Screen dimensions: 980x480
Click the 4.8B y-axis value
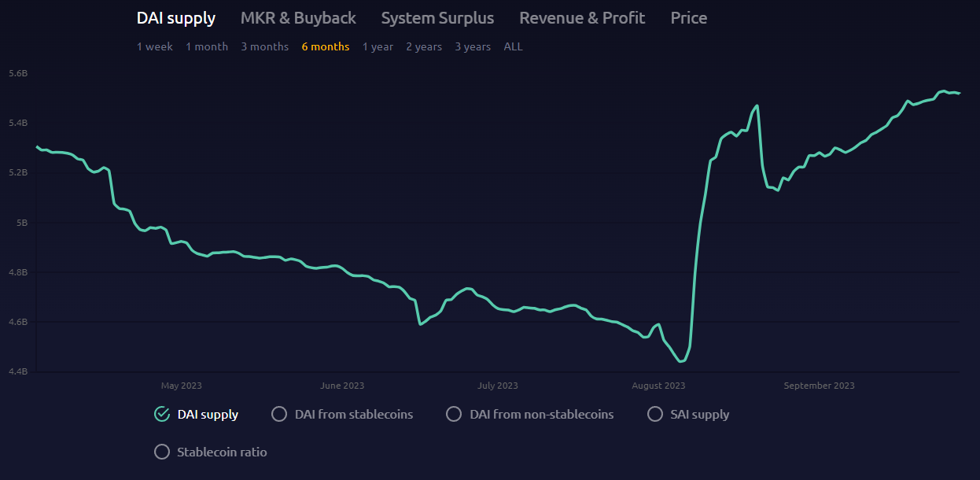(18, 272)
